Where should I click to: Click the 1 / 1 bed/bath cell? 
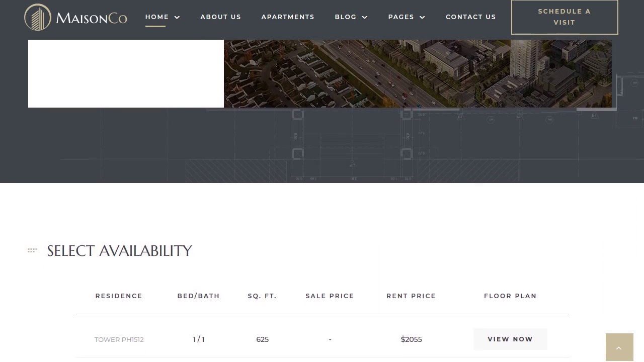199,339
